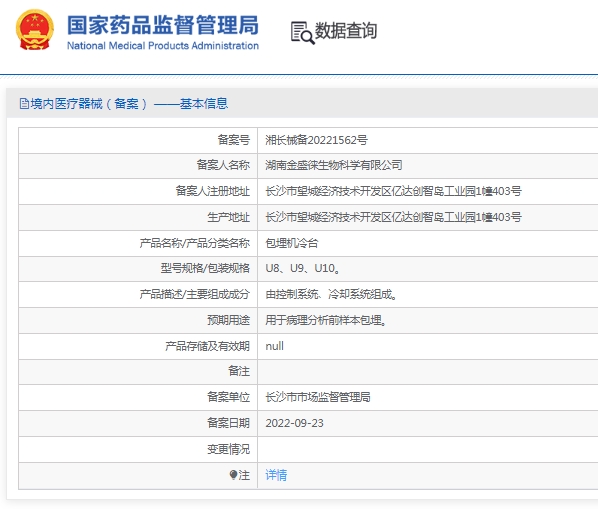This screenshot has width=598, height=509.
Task: Click the 备案单位 label
Action: (228, 397)
